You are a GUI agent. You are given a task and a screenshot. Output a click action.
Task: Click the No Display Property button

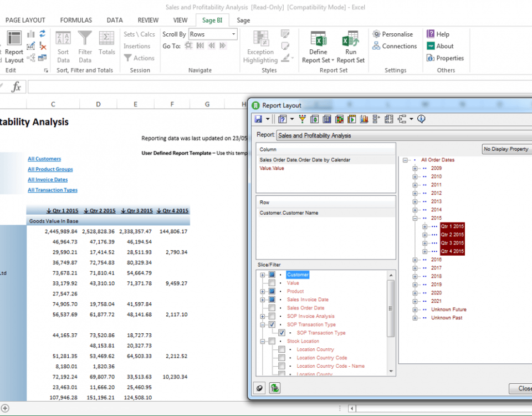[507, 149]
